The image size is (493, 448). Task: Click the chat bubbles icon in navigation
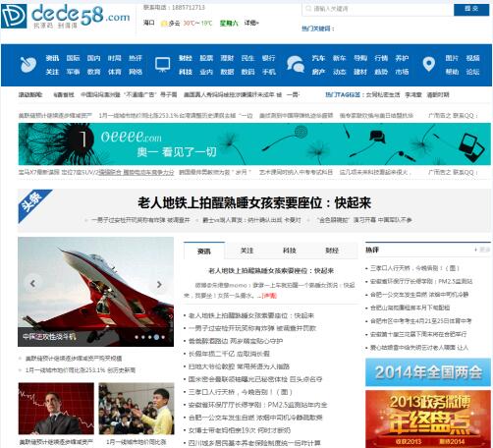coord(296,65)
